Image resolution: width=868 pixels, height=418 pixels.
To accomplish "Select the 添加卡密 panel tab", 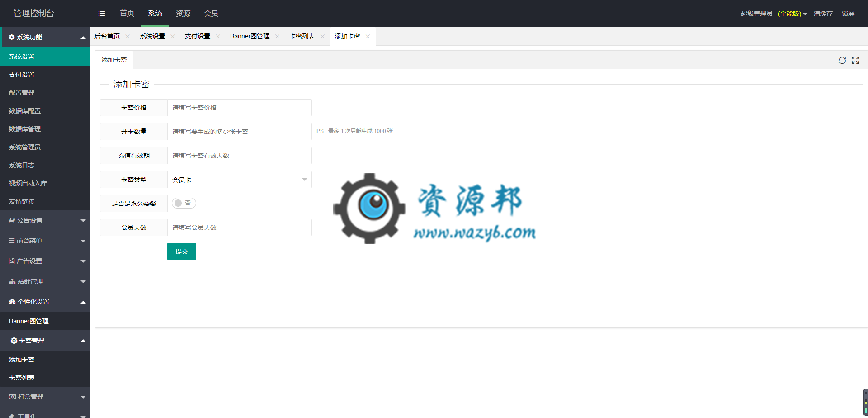I will pyautogui.click(x=114, y=60).
